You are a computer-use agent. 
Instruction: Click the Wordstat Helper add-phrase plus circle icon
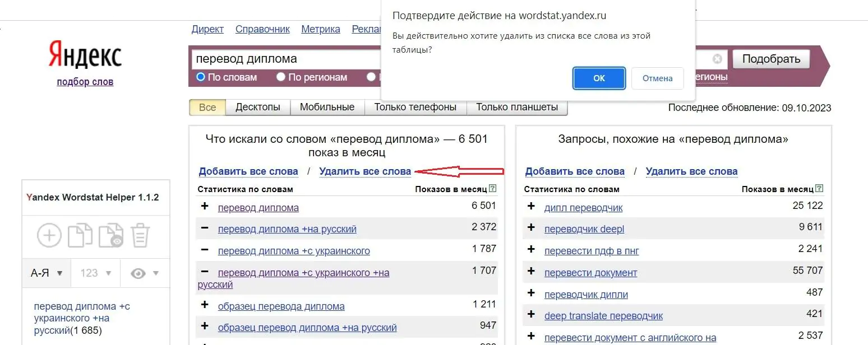pos(49,235)
